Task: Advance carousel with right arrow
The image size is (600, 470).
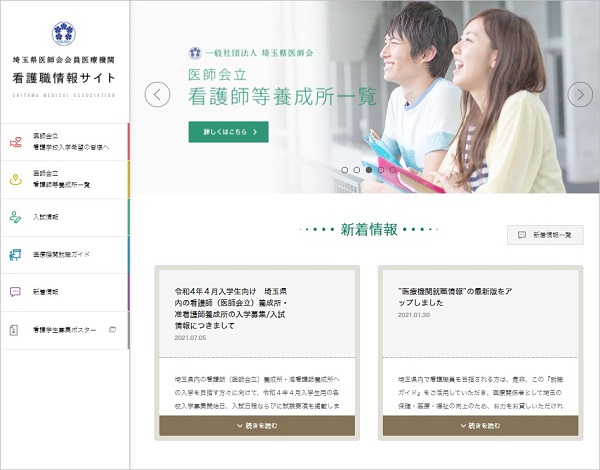Action: (579, 95)
